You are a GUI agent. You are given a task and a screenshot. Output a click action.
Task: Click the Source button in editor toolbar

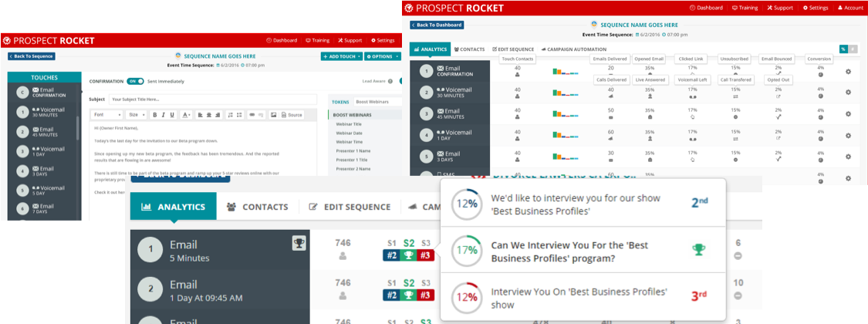292,115
